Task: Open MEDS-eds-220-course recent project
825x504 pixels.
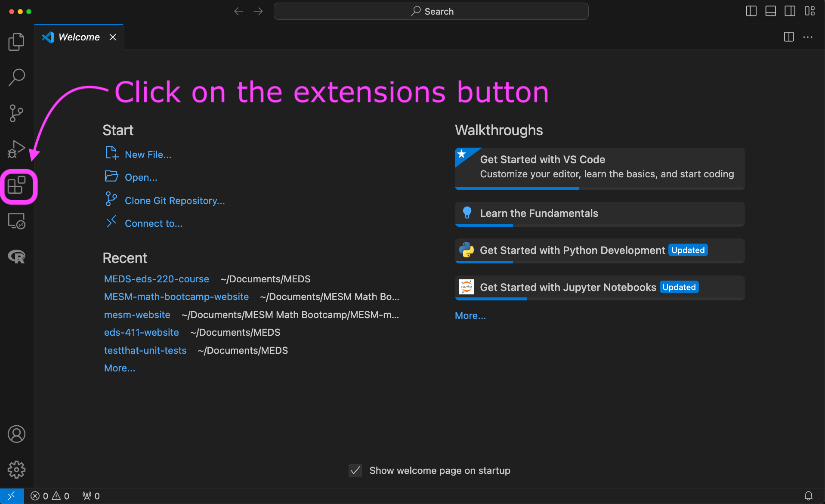Action: (x=156, y=279)
